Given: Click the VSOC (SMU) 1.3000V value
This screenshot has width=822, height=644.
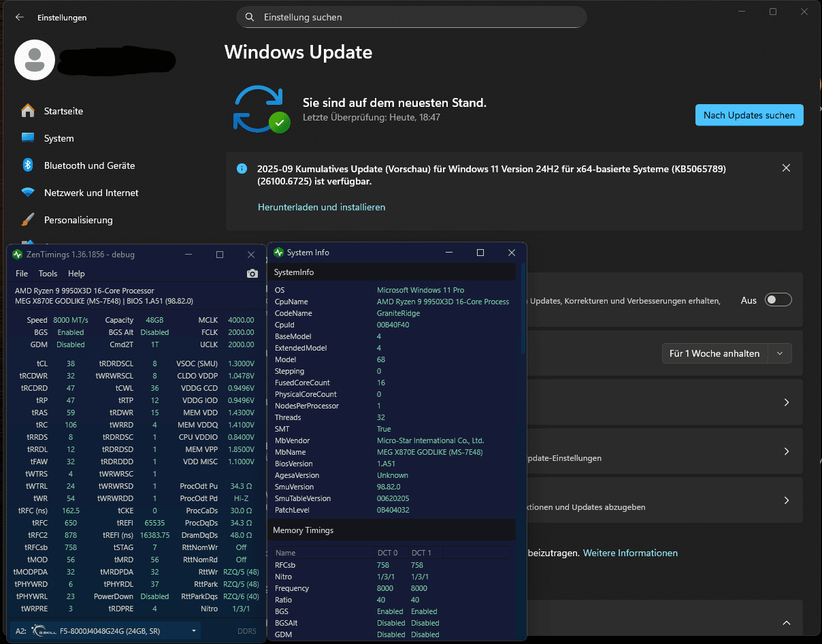Looking at the screenshot, I should click(242, 364).
